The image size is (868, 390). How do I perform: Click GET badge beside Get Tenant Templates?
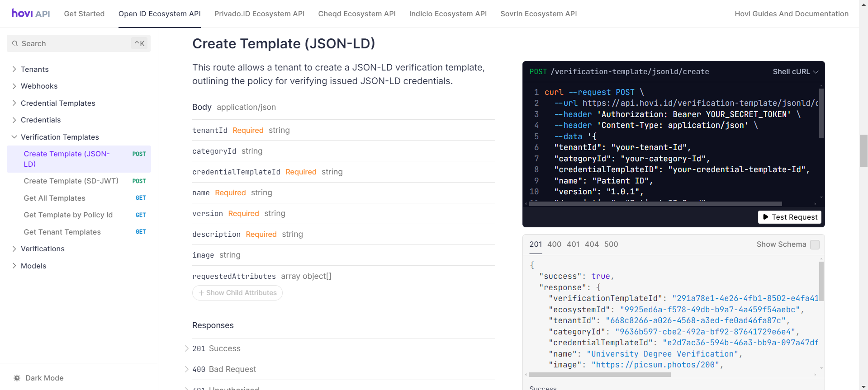tap(141, 232)
